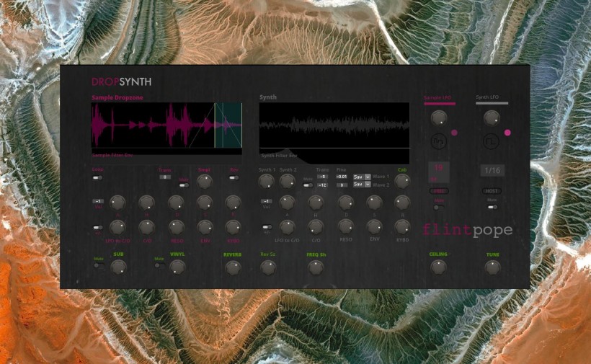Screen dimensions: 591x364
Task: Click the Synth LFO HOST button
Action: (x=492, y=191)
